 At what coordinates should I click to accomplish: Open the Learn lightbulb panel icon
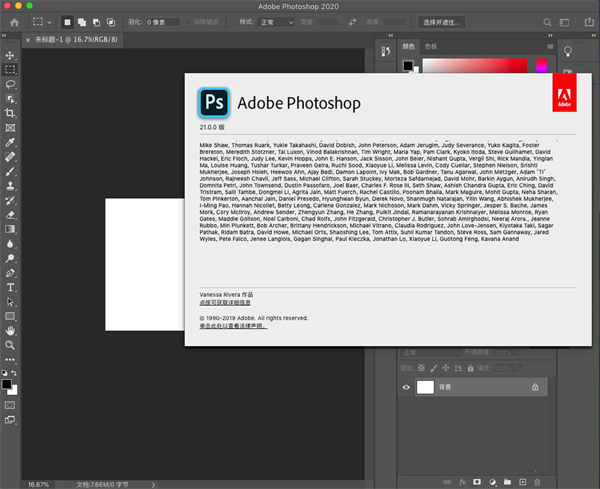point(568,51)
